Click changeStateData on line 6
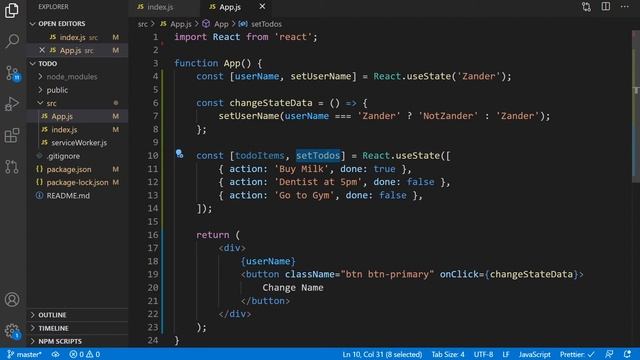 click(271, 103)
